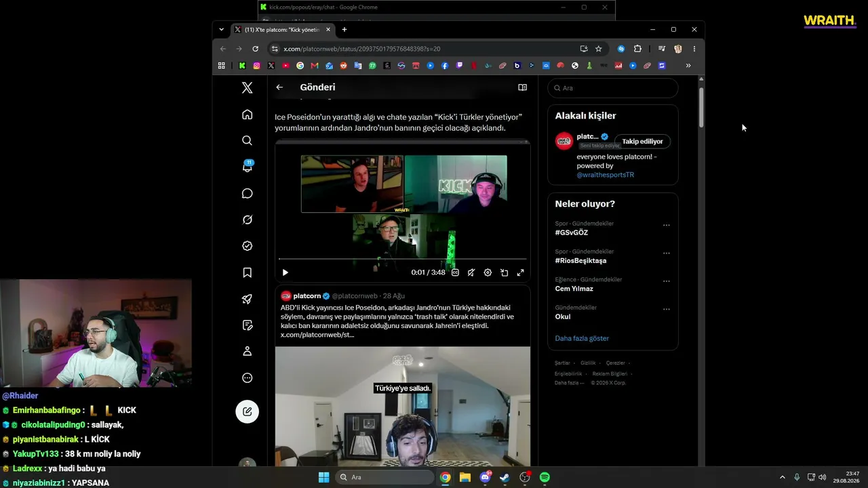Screen dimensions: 868x488
Task: Open platcorn profile from quoted post
Action: 307,296
